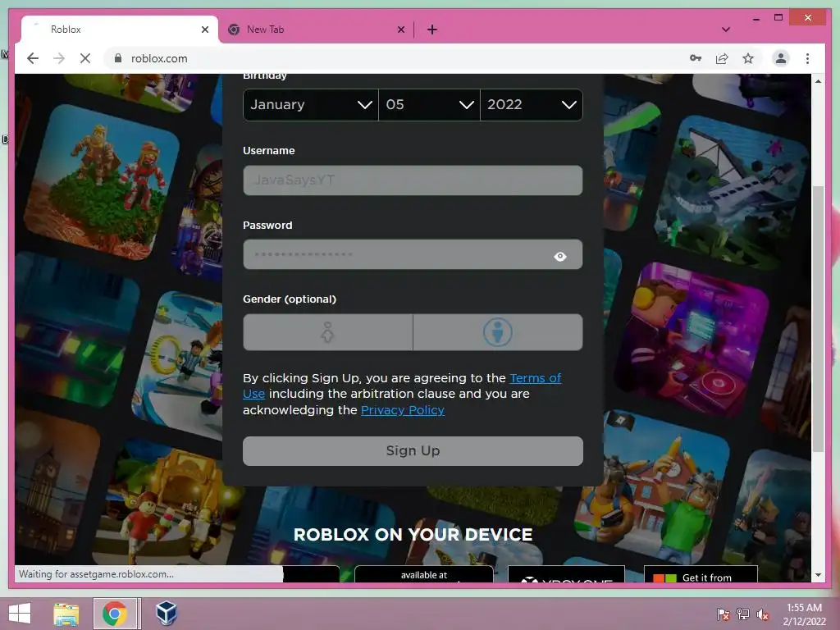The height and width of the screenshot is (630, 840).
Task: Bookmark this page with the star
Action: coord(748,58)
